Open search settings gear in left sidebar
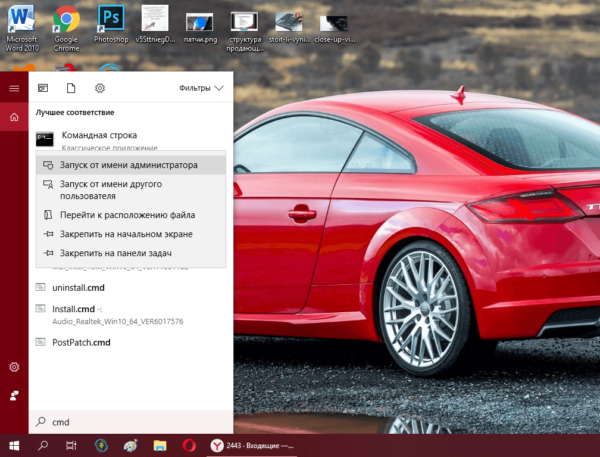This screenshot has width=600, height=457. coord(14,367)
